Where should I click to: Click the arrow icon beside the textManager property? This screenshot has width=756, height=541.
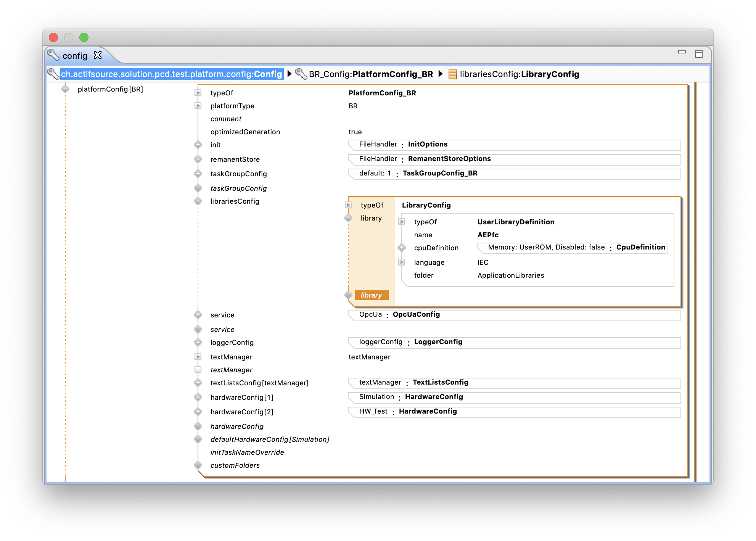coord(198,356)
